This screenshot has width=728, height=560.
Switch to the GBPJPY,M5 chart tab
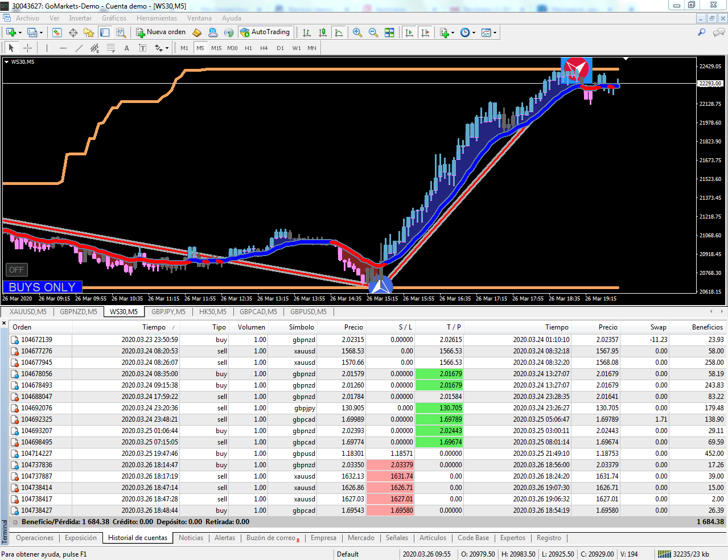[168, 312]
